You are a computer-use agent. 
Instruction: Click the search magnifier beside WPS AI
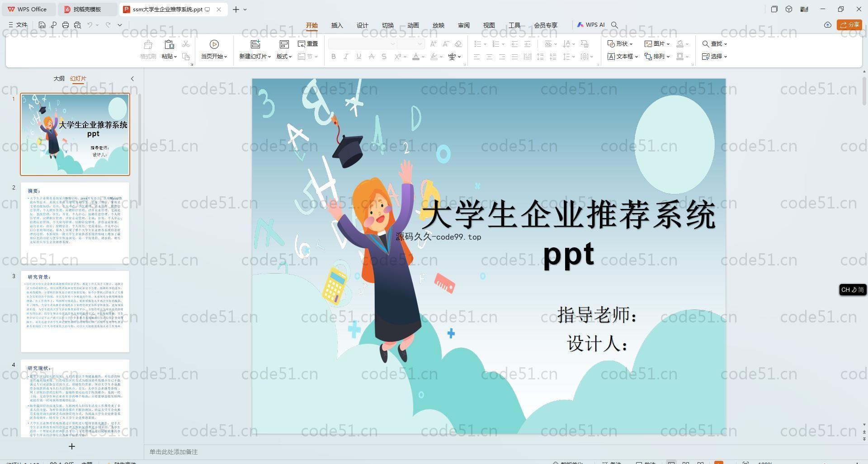pos(614,25)
